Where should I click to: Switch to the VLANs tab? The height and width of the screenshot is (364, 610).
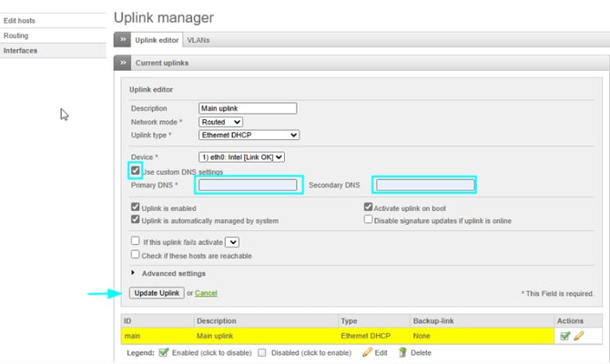coord(197,40)
